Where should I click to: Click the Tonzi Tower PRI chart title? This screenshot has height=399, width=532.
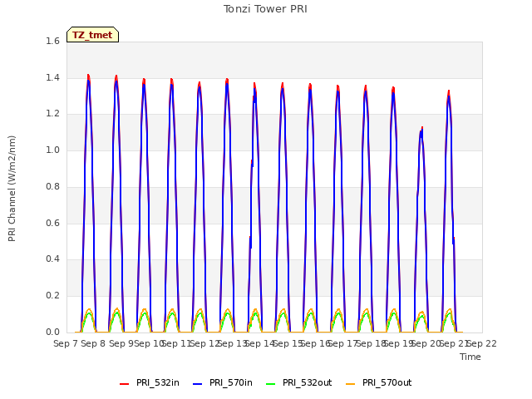[265, 9]
